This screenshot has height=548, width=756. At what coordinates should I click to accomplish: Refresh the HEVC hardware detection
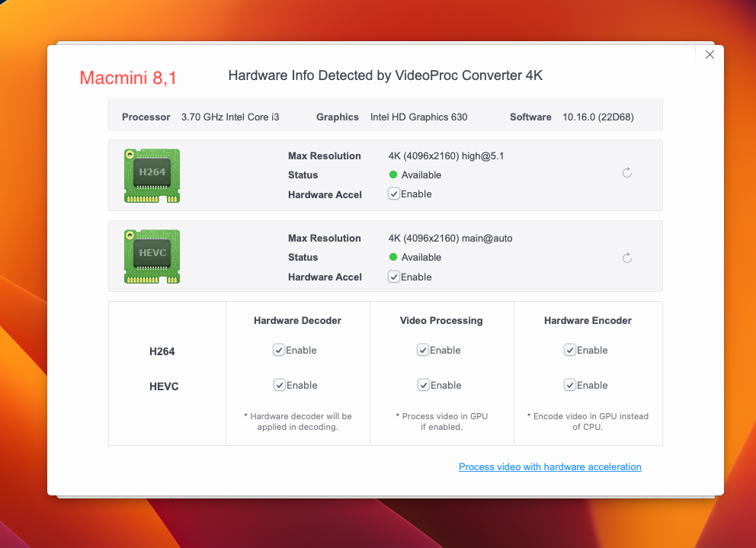(626, 258)
